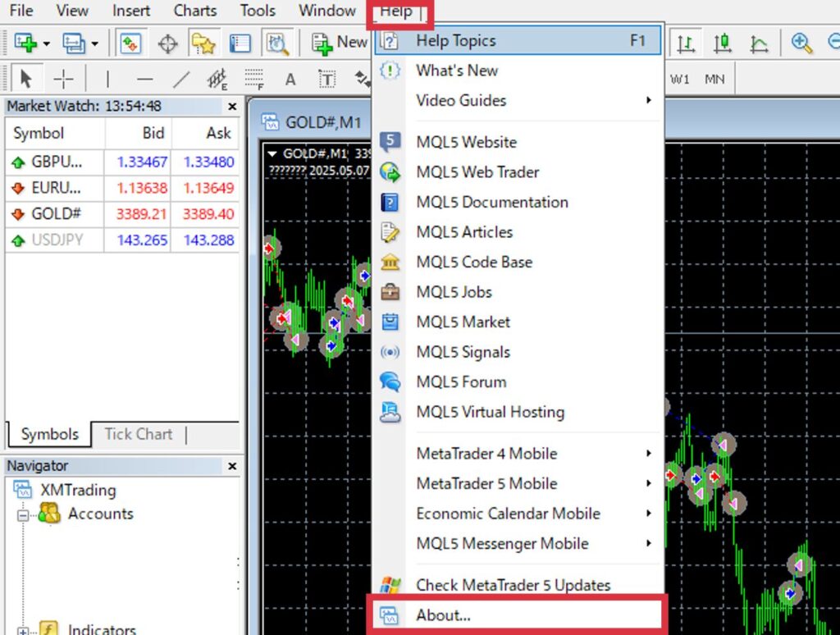Select the equidistant channel tool
This screenshot has height=635, width=840.
coord(217,80)
